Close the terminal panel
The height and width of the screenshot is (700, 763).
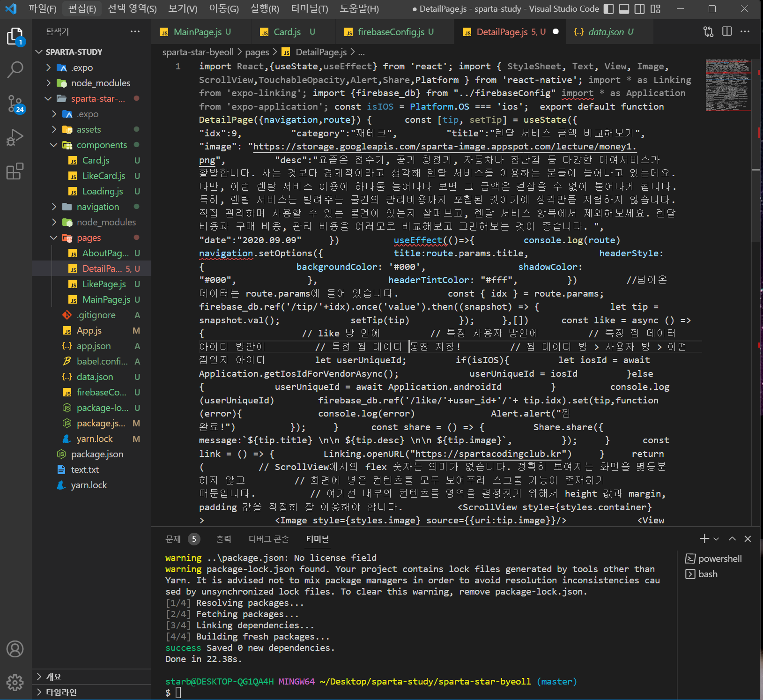748,539
